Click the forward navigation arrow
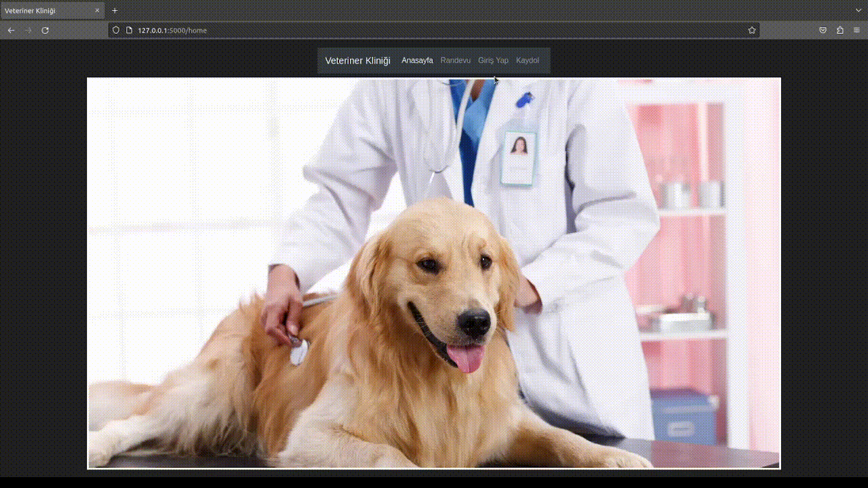This screenshot has height=488, width=868. pyautogui.click(x=27, y=30)
